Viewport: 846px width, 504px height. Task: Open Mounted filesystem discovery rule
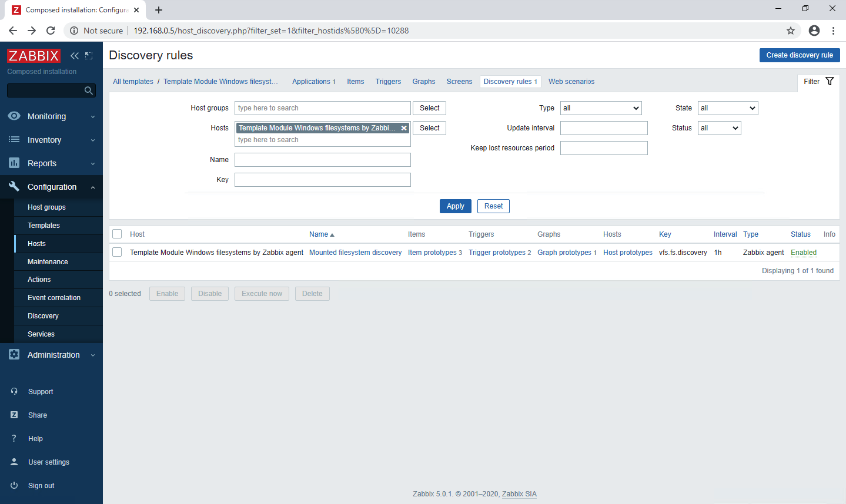pos(355,253)
